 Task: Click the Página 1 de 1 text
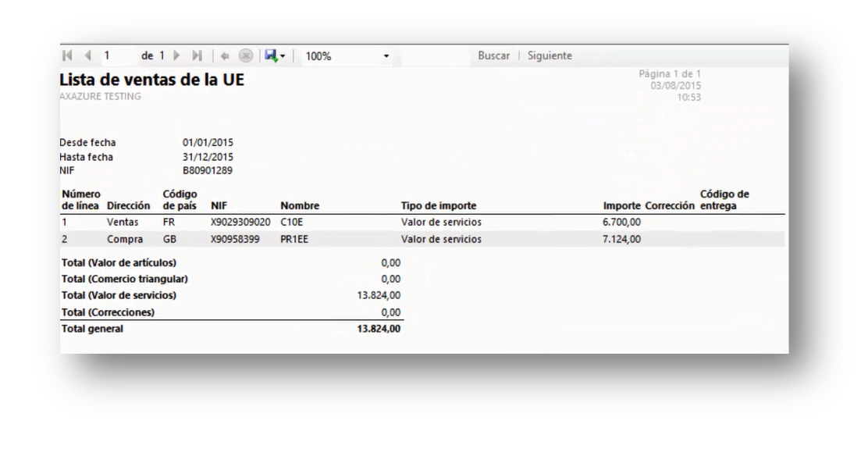670,73
